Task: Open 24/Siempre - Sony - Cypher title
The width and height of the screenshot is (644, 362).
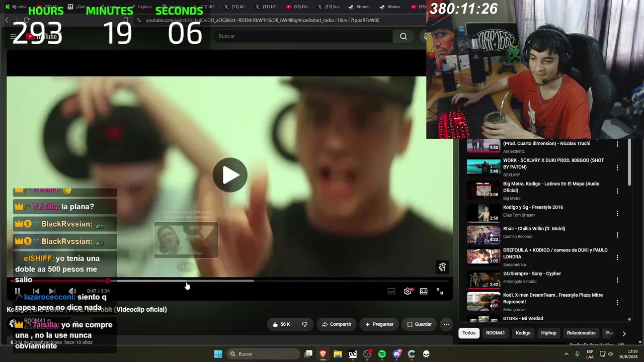Action: point(532,274)
